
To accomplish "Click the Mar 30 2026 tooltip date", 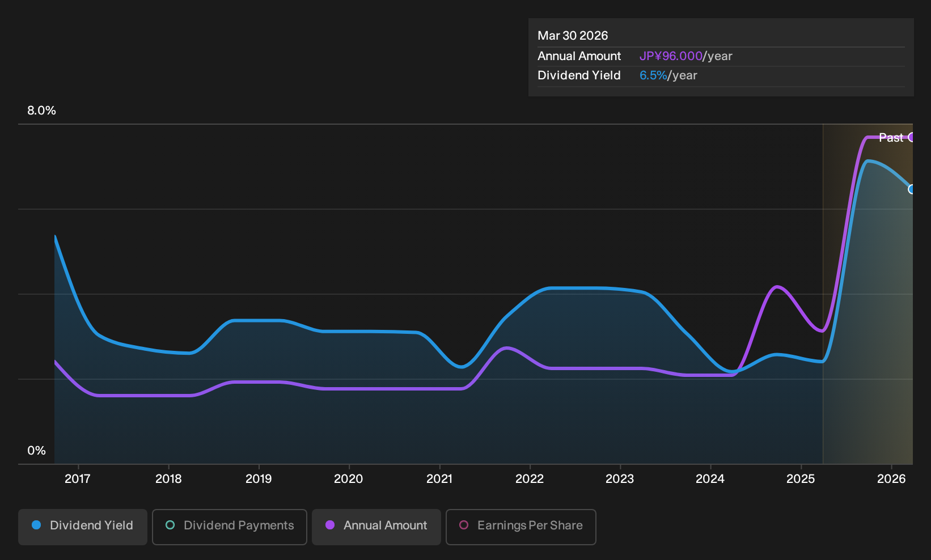I will pyautogui.click(x=573, y=36).
